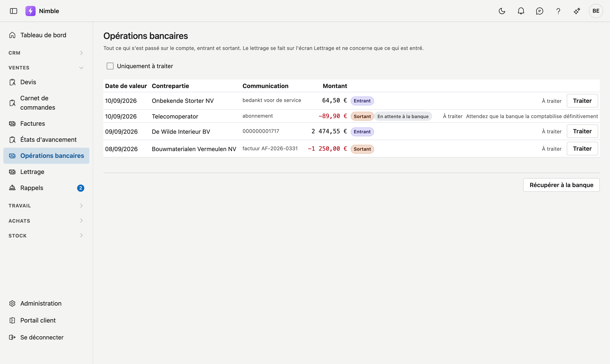The width and height of the screenshot is (610, 364).
Task: Click the Tableau de bord home icon
Action: (x=12, y=35)
